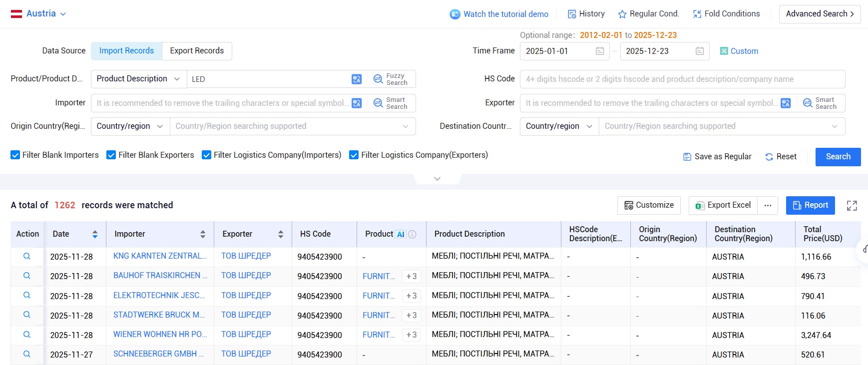Run Smart Search for Importer
Screen dimensions: 868x365
pyautogui.click(x=391, y=103)
